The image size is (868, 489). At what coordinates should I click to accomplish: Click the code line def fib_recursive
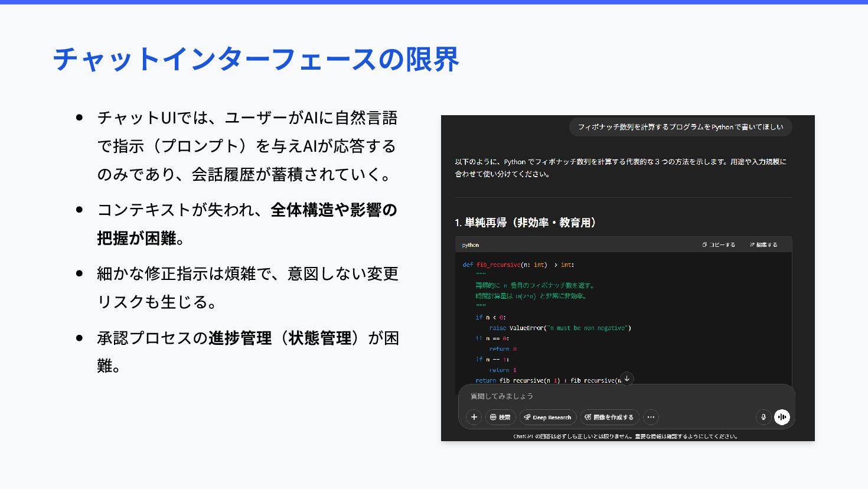click(x=518, y=265)
